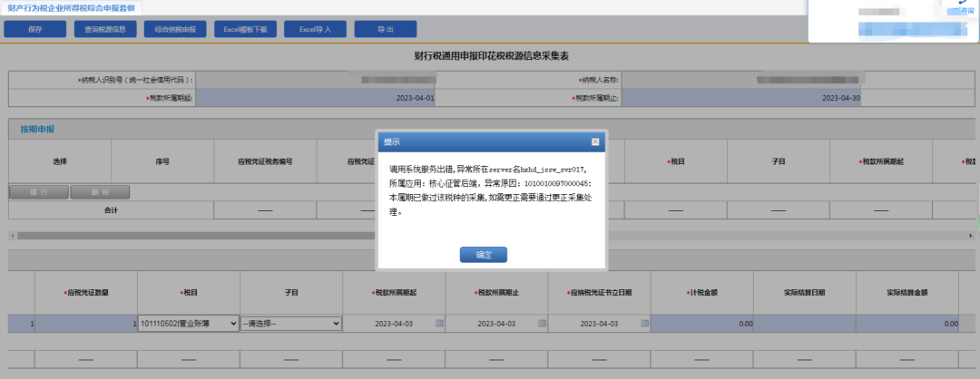Click the 增行 button
The image size is (980, 379).
pyautogui.click(x=38, y=192)
